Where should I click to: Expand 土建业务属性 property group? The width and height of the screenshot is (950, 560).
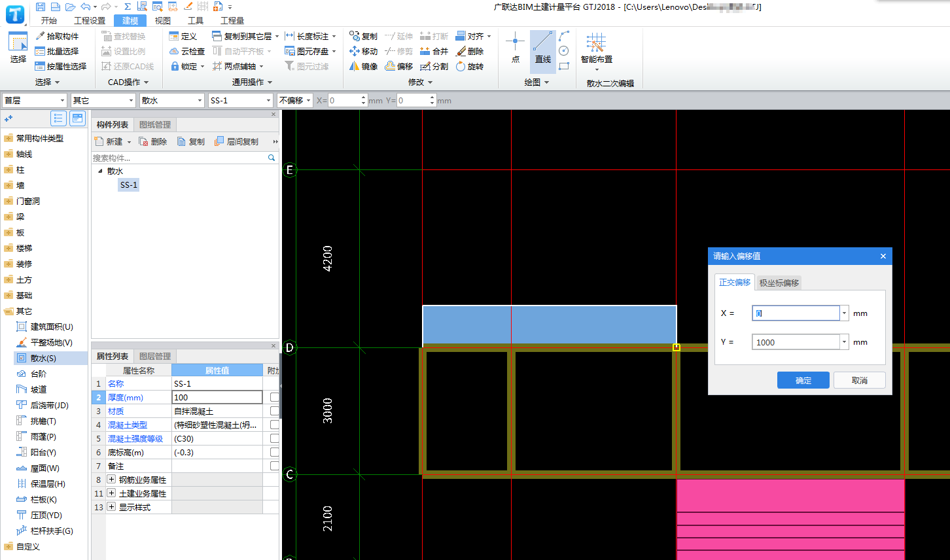111,493
